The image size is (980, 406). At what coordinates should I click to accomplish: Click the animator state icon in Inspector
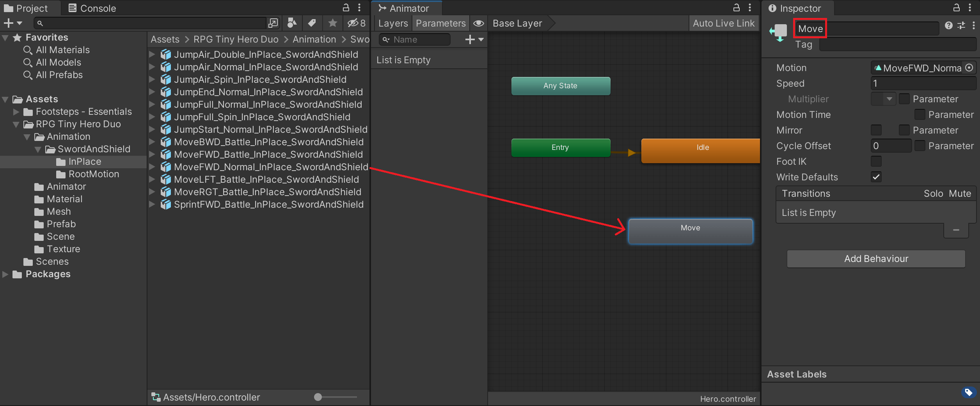[779, 32]
